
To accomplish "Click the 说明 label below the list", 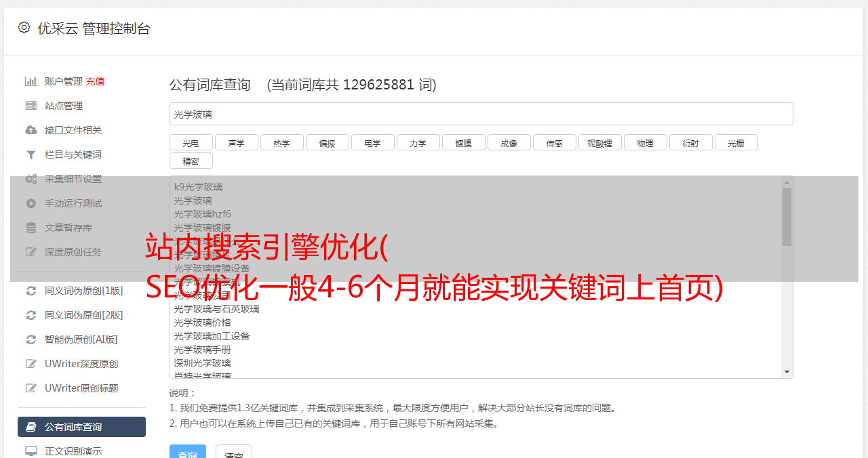I will [x=182, y=393].
